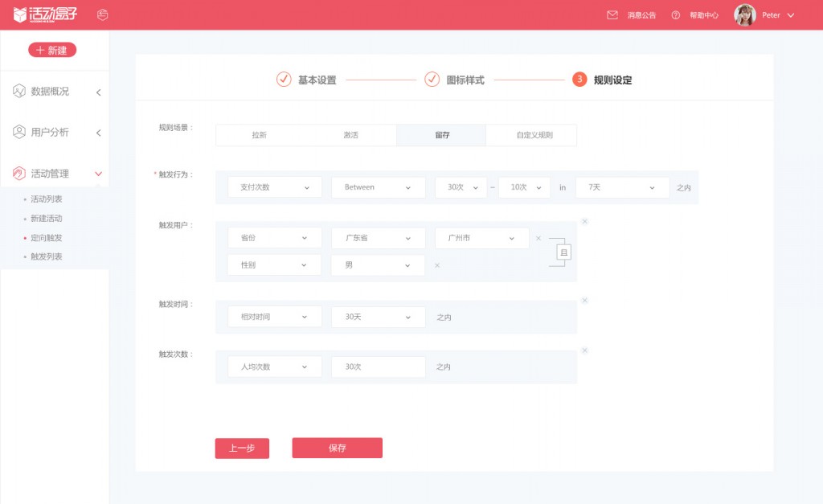Open the 支付次数 dropdown

275,187
